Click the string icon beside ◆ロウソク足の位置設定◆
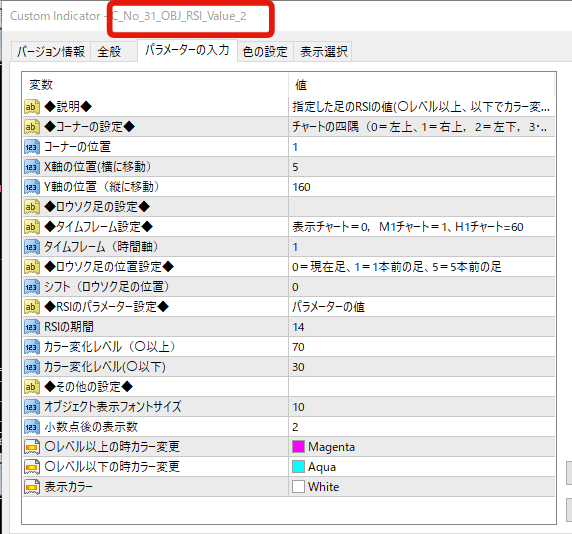Viewport: 572px width, 534px height. pyautogui.click(x=32, y=267)
